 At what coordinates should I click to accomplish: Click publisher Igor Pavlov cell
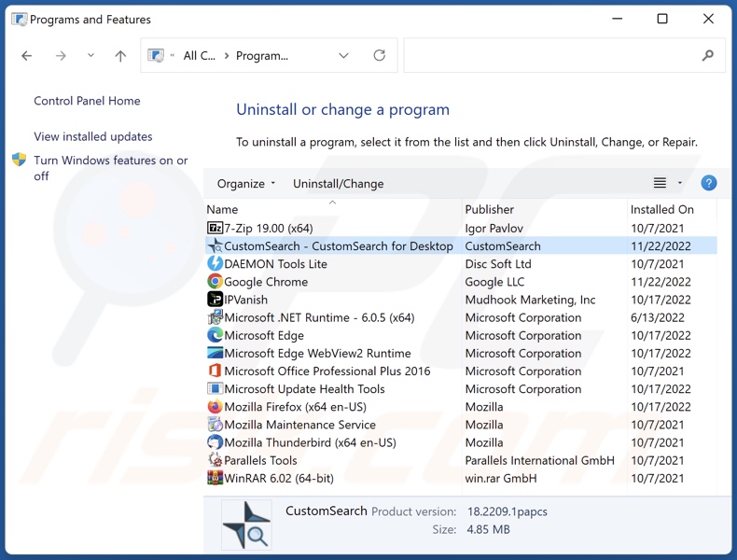point(494,228)
